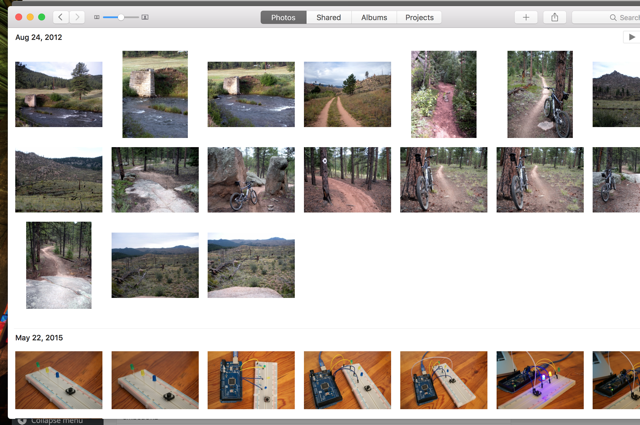
Task: Select the portrait stone pillar by river photo
Action: (x=155, y=94)
